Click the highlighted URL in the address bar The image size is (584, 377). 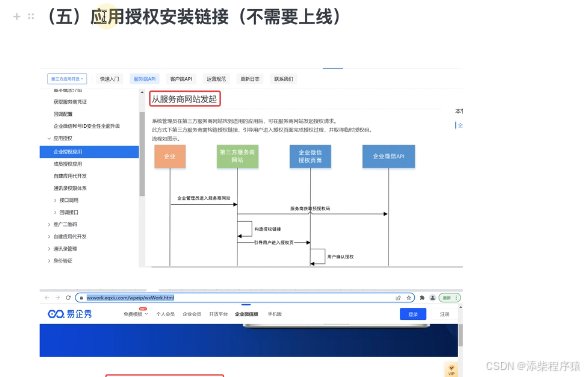click(x=130, y=298)
